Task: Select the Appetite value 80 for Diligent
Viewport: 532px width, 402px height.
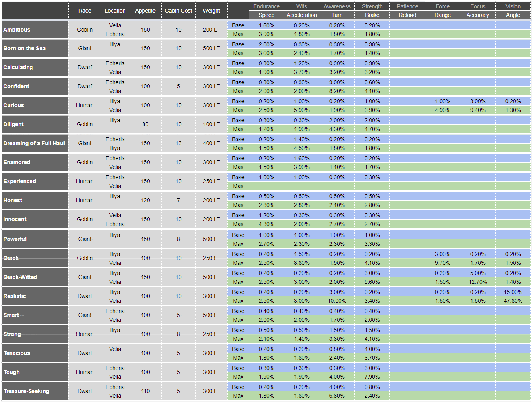Action: (x=145, y=124)
